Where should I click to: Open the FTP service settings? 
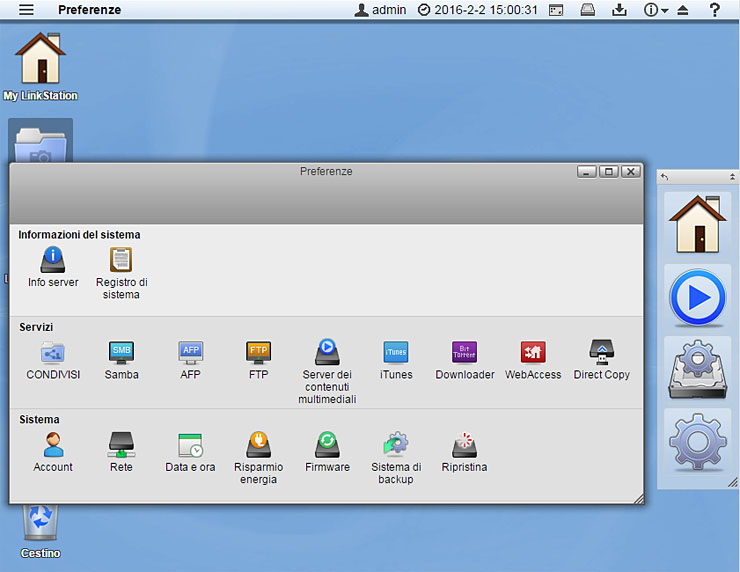tap(258, 353)
